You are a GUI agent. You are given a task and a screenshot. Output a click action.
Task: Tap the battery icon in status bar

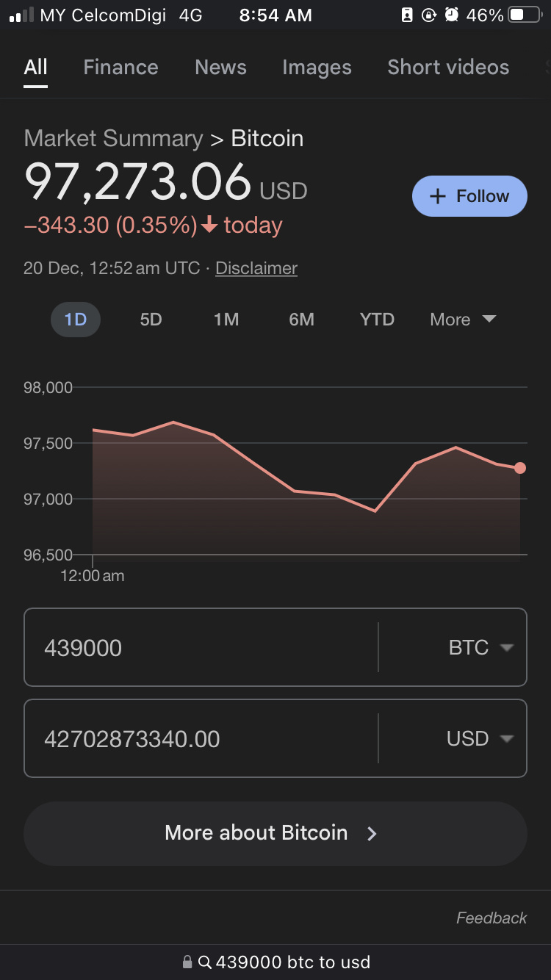pos(525,15)
